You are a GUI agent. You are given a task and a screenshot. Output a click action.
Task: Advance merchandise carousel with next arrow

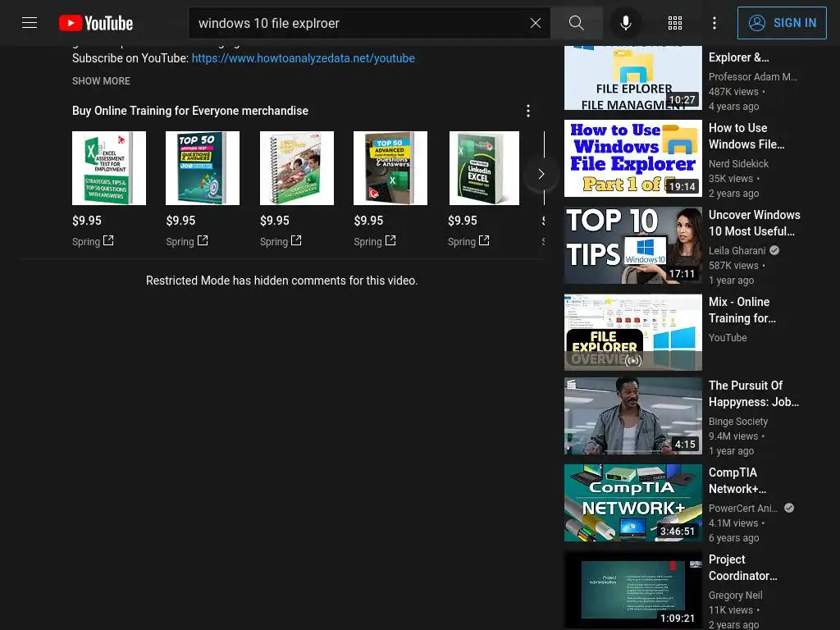pos(541,174)
